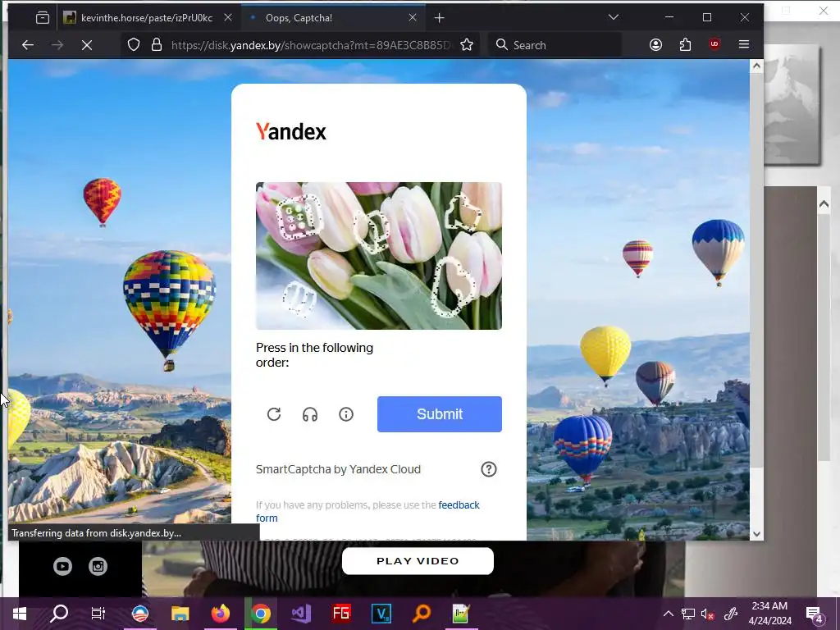Image resolution: width=840 pixels, height=630 pixels.
Task: Focus the Firefox Search box
Action: click(x=555, y=45)
